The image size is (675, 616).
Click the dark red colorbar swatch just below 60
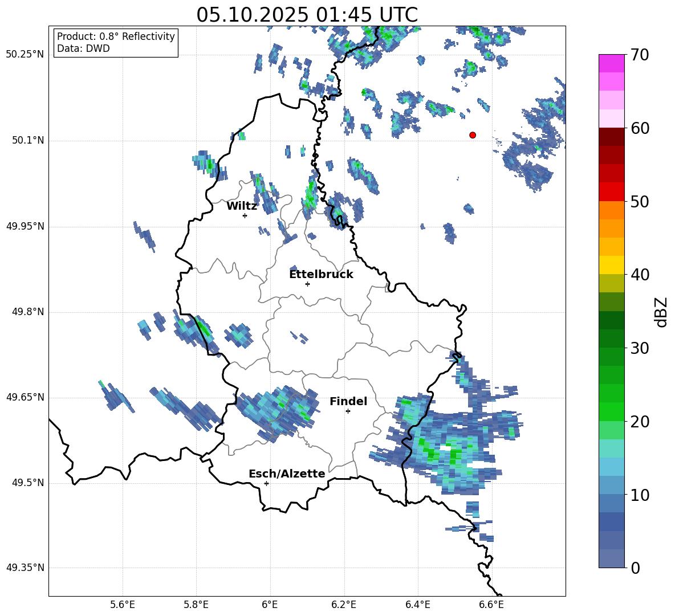[612, 137]
